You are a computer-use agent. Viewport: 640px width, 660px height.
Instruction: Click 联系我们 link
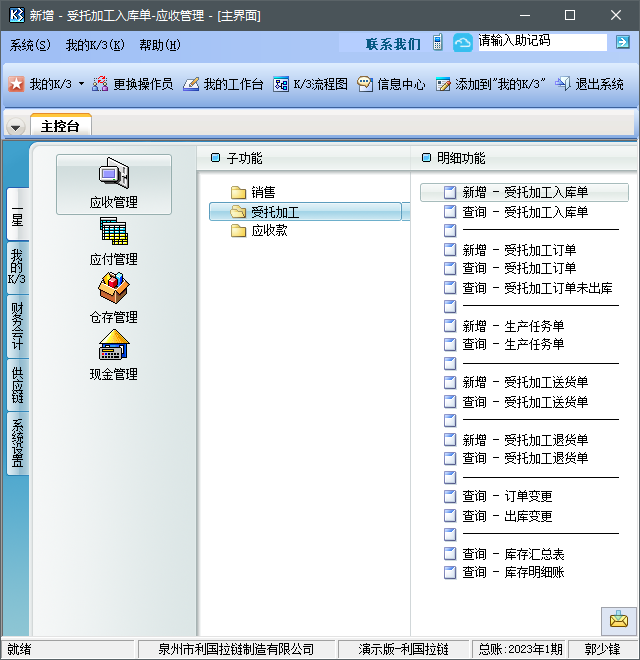(x=393, y=44)
